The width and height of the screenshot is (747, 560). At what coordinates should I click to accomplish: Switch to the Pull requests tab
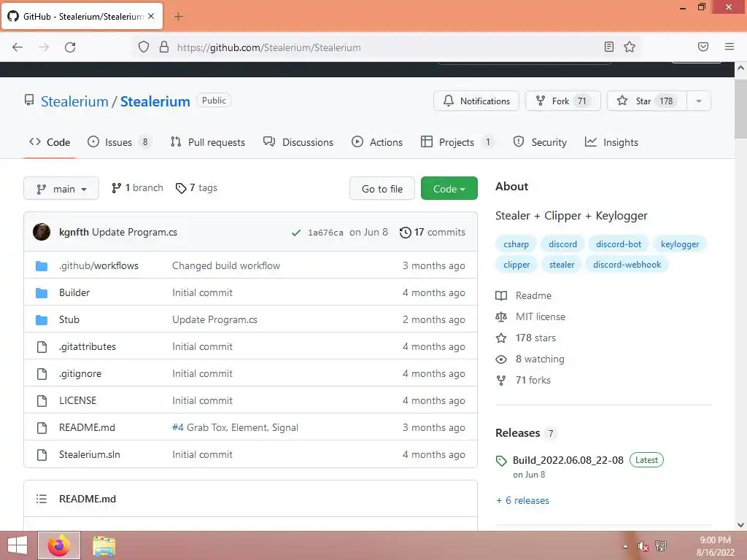208,142
